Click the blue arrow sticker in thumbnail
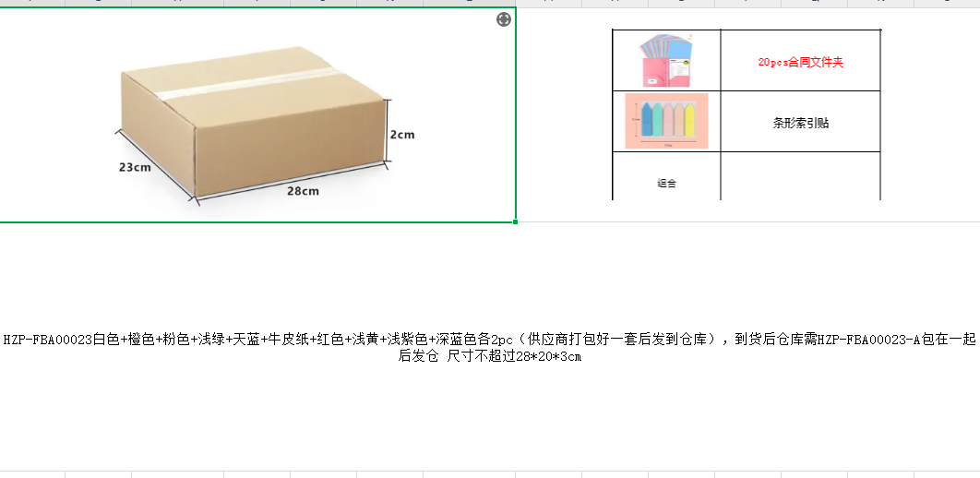 pos(646,120)
